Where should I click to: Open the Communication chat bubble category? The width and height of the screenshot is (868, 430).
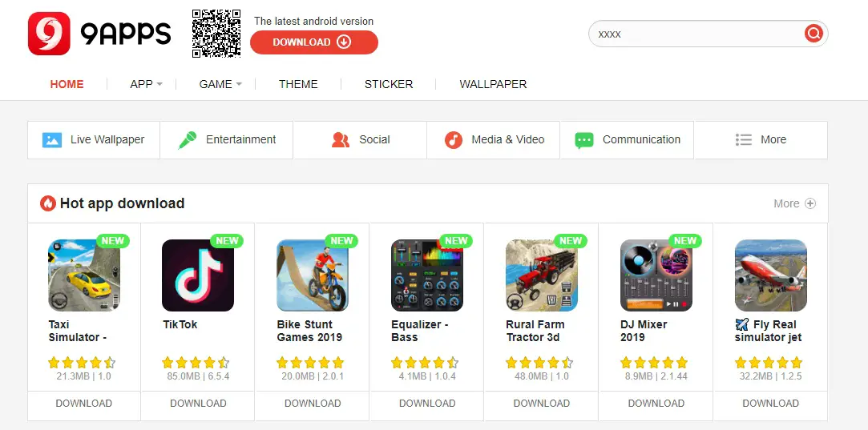(x=584, y=140)
